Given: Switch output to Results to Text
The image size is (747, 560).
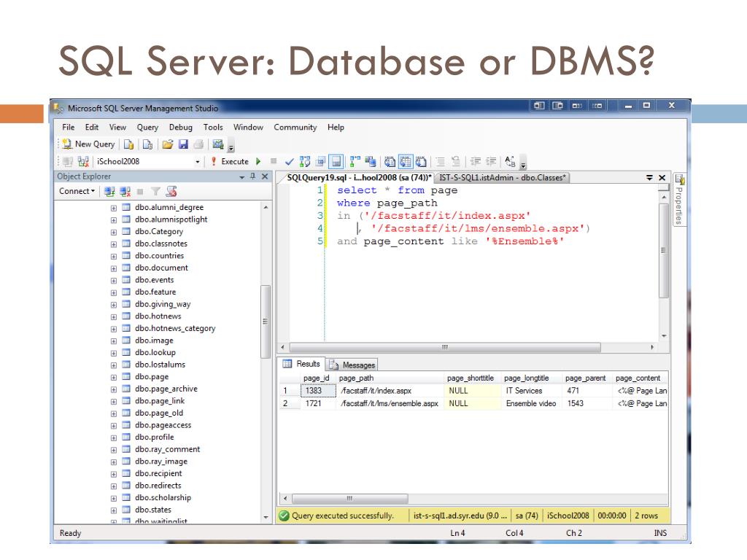Looking at the screenshot, I should (390, 162).
